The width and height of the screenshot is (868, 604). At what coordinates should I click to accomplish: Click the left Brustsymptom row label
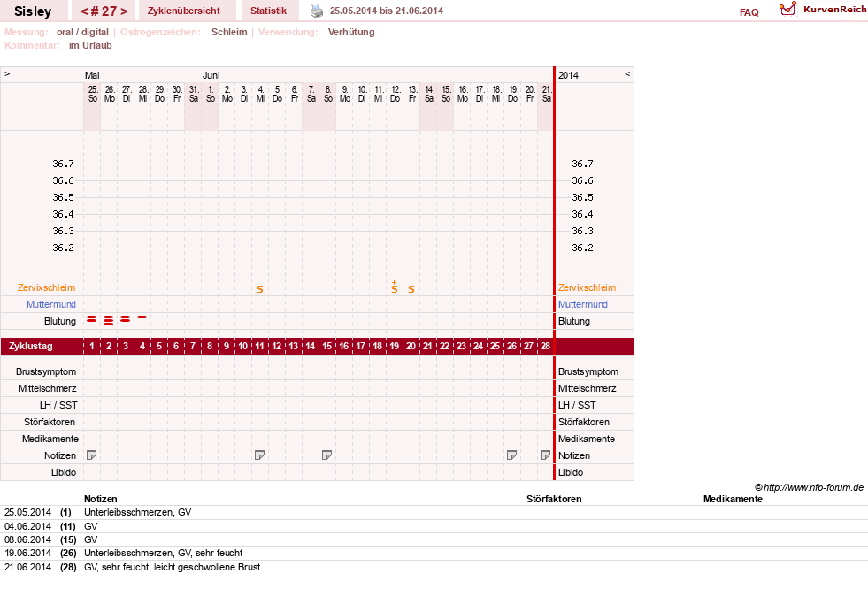click(46, 371)
